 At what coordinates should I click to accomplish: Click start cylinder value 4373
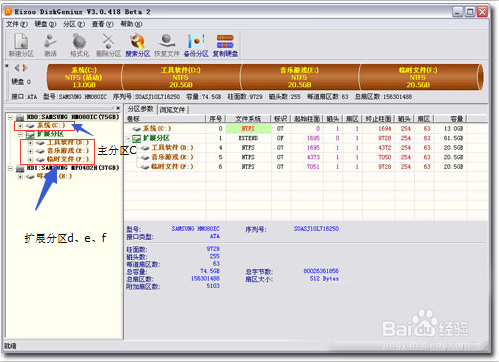click(313, 157)
